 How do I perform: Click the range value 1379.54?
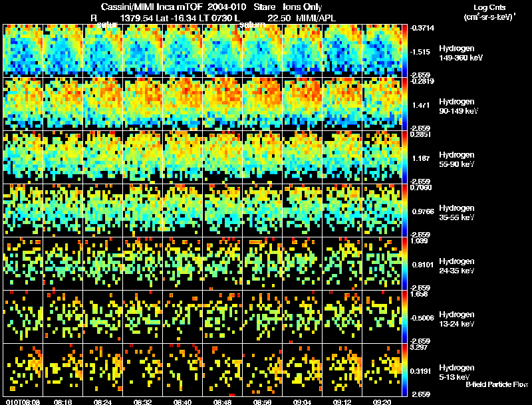(137, 19)
